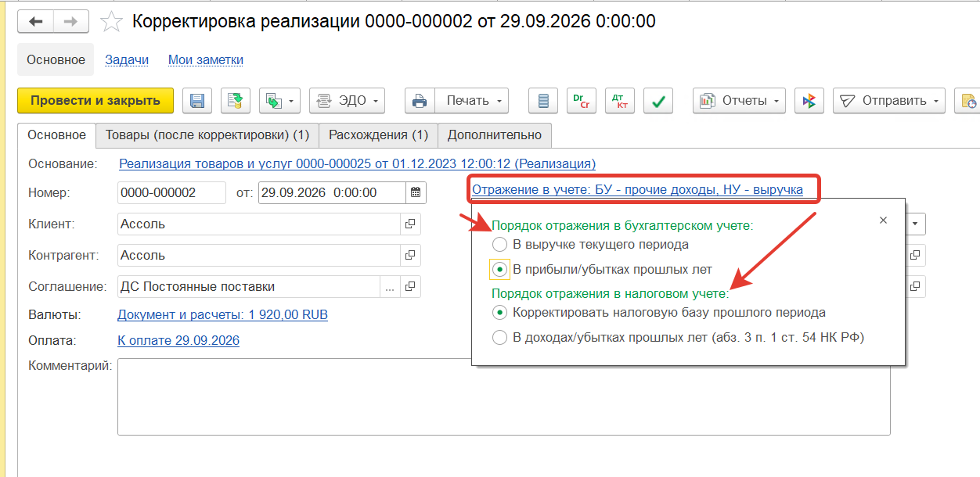This screenshot has width=980, height=477.
Task: Click the 'Отражение в учете' link
Action: [637, 189]
